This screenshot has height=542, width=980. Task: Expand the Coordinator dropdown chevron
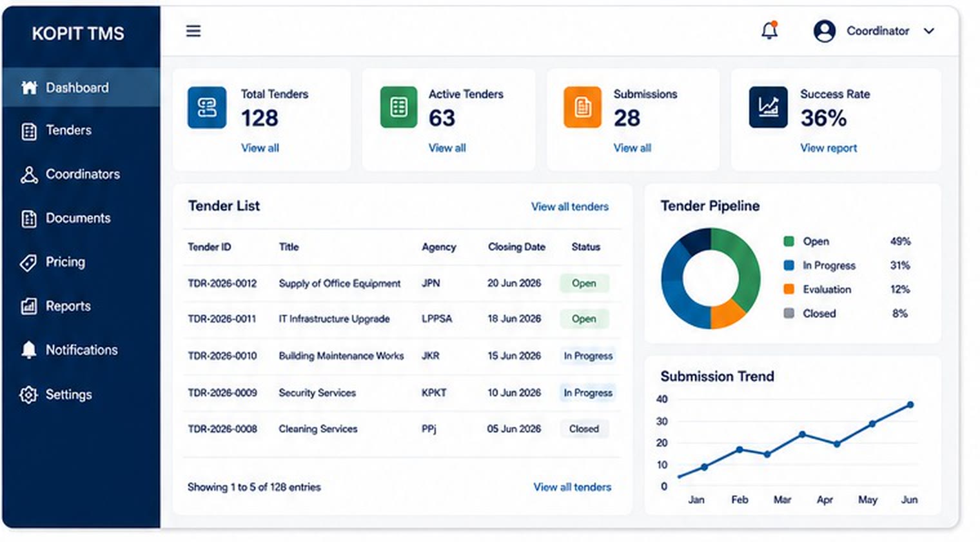(x=929, y=31)
